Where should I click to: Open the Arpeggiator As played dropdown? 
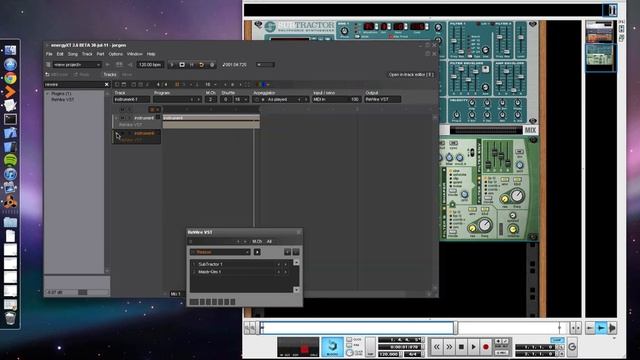(x=280, y=99)
